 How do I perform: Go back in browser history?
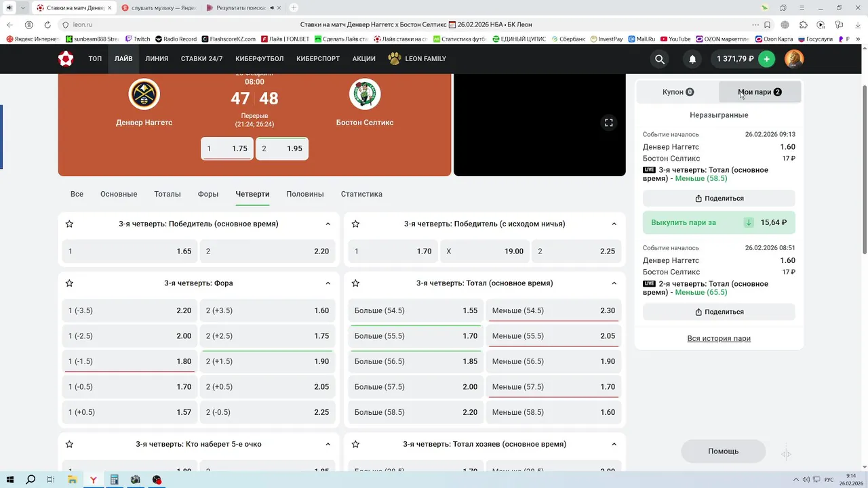click(10, 25)
